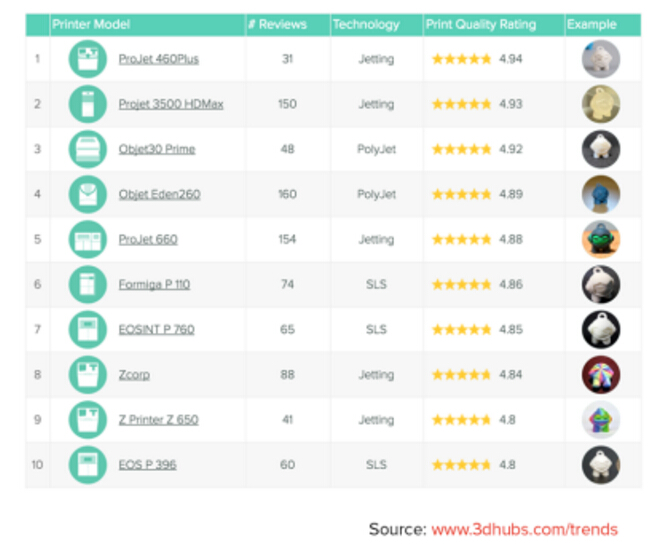Open the ProJet 460Plus link
This screenshot has width=655, height=556.
159,59
